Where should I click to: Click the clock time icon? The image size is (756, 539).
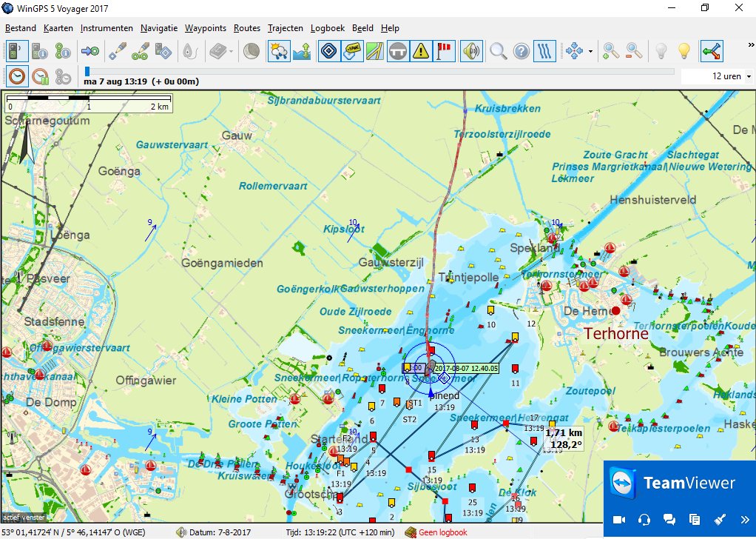point(17,76)
